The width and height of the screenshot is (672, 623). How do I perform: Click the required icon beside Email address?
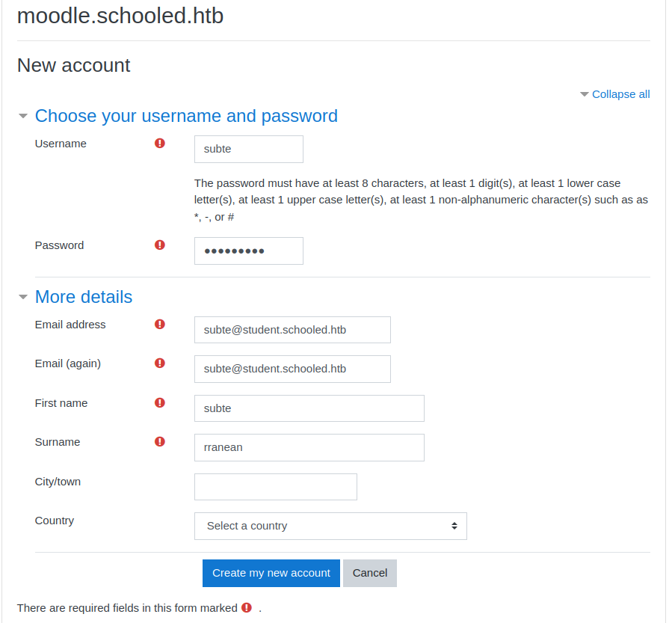160,324
